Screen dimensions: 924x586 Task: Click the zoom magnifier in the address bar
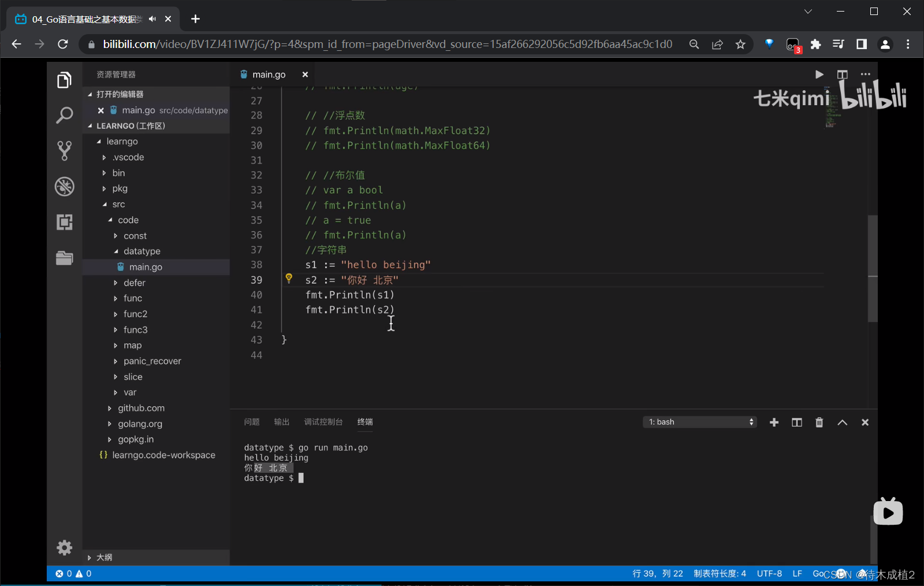coord(694,44)
